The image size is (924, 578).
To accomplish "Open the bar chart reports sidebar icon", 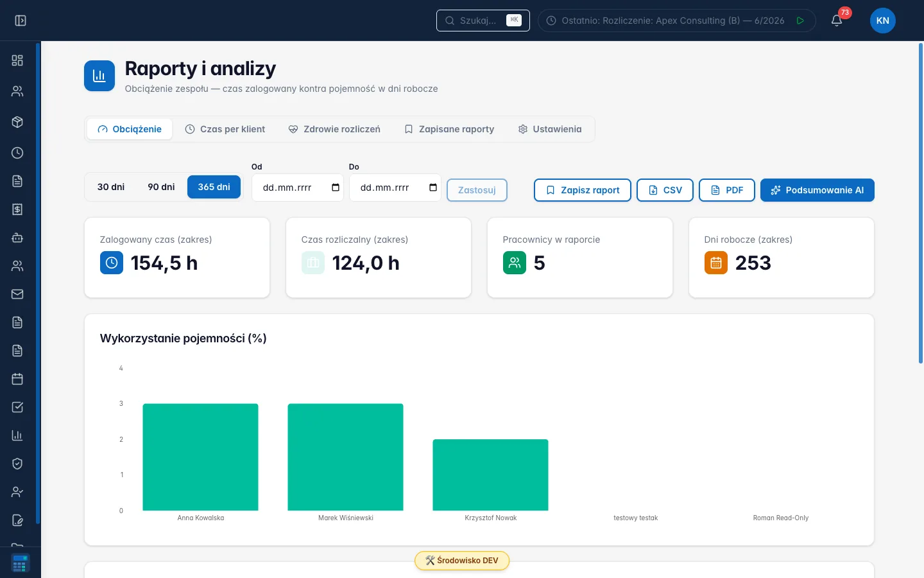I will point(17,435).
